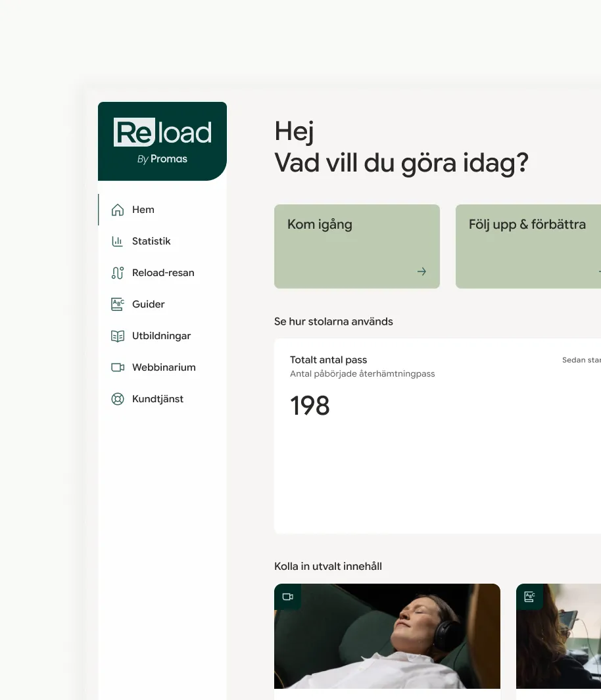Click the Hem house icon
Screen dimensions: 601x700
(x=118, y=210)
